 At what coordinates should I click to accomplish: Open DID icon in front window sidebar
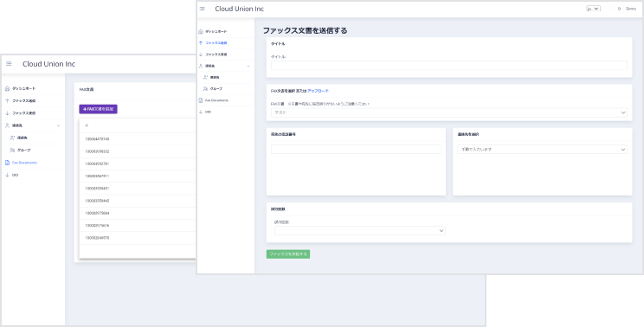click(201, 112)
